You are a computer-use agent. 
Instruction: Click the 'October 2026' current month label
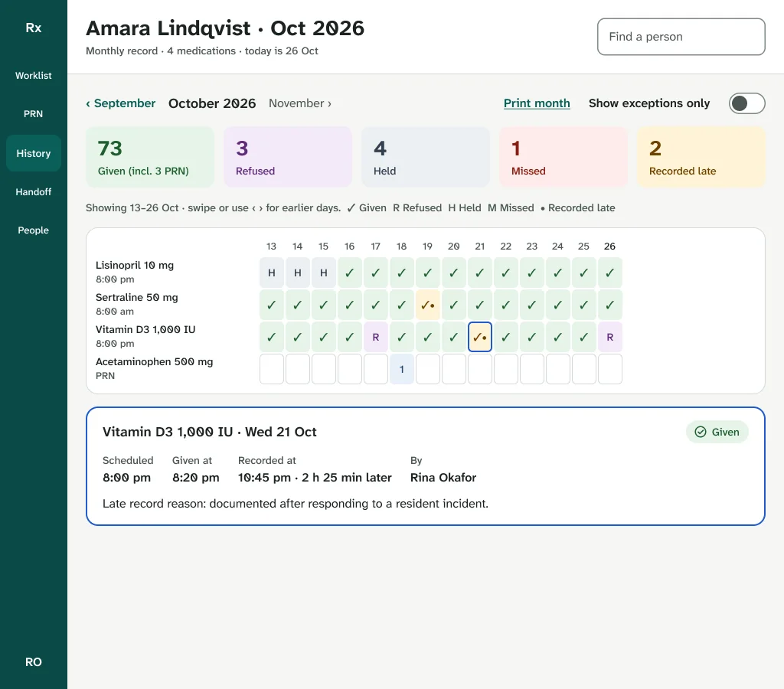tap(212, 103)
